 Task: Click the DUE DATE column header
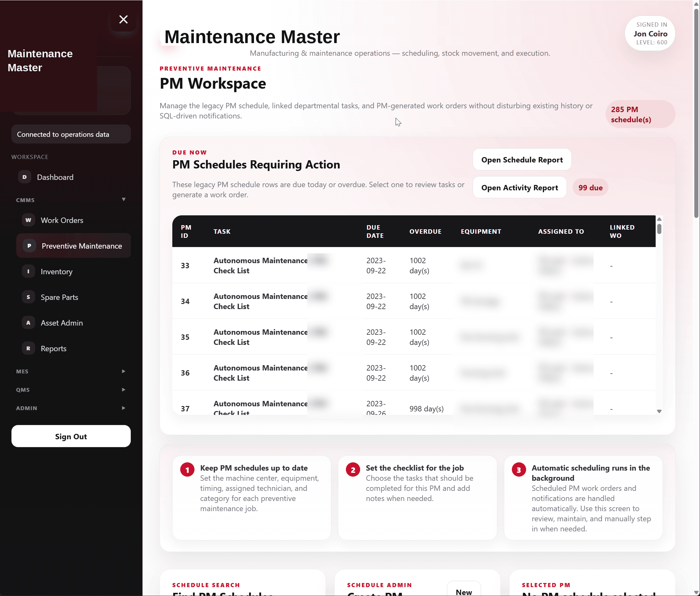click(375, 231)
